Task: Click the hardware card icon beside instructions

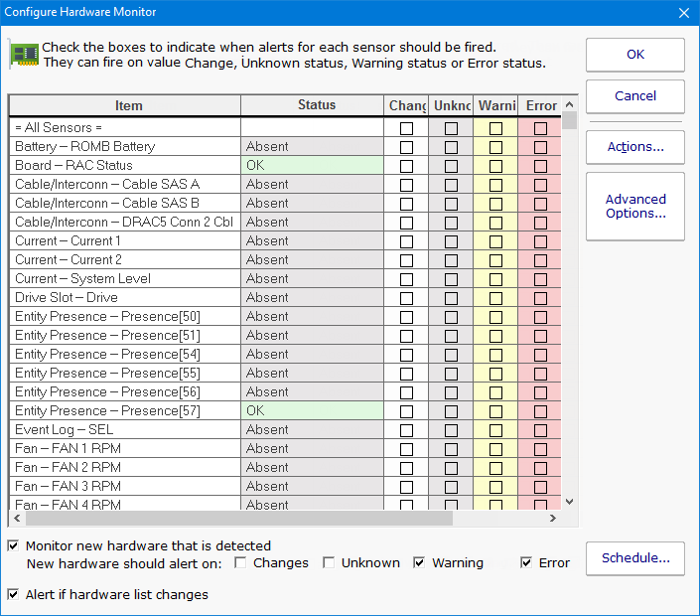Action: coord(24,54)
